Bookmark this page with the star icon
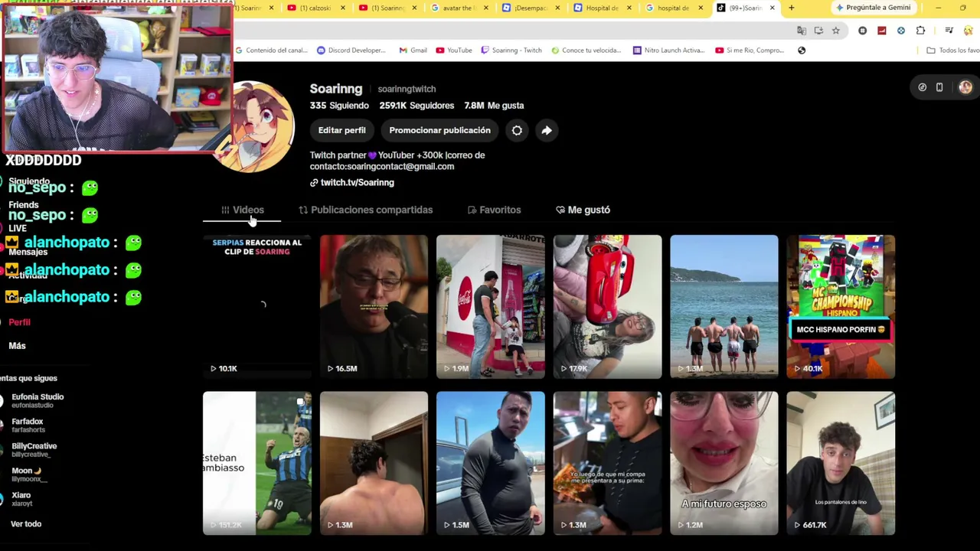 click(835, 31)
